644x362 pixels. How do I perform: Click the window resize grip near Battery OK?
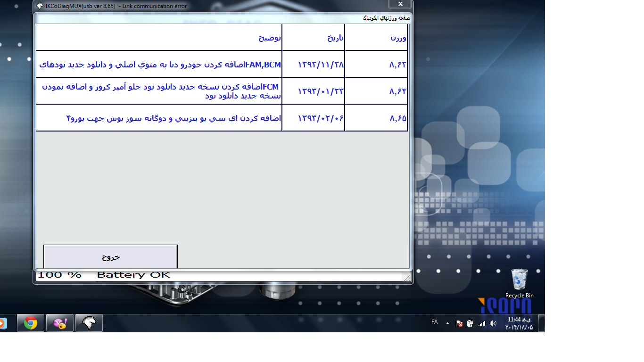click(x=407, y=278)
